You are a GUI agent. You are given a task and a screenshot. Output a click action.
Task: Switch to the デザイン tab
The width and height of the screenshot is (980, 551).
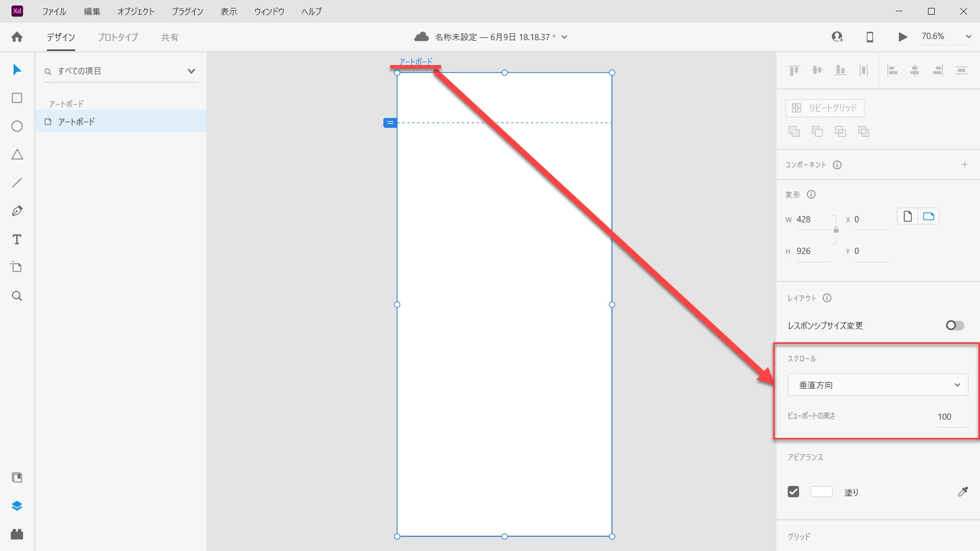pos(61,37)
